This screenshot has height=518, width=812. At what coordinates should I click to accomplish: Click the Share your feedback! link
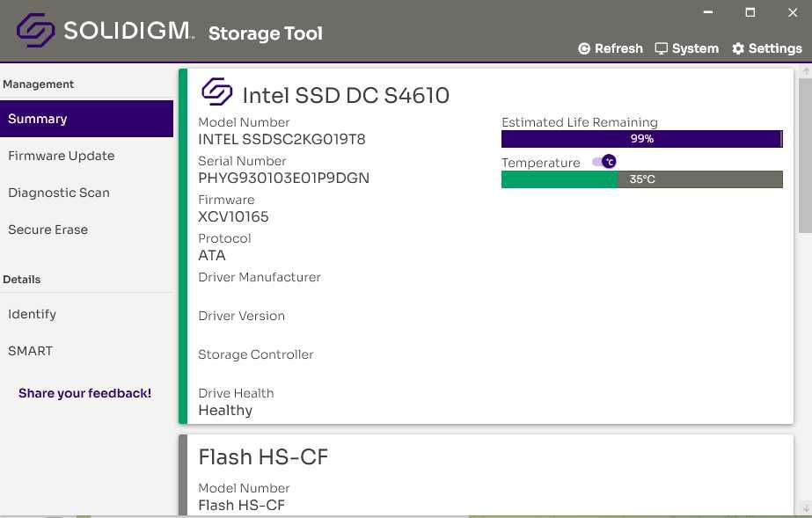85,393
